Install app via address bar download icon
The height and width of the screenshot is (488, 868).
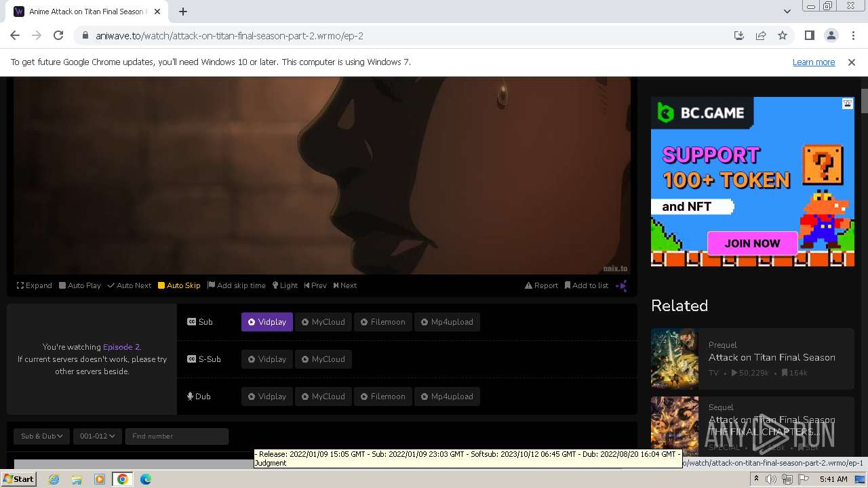pos(739,35)
